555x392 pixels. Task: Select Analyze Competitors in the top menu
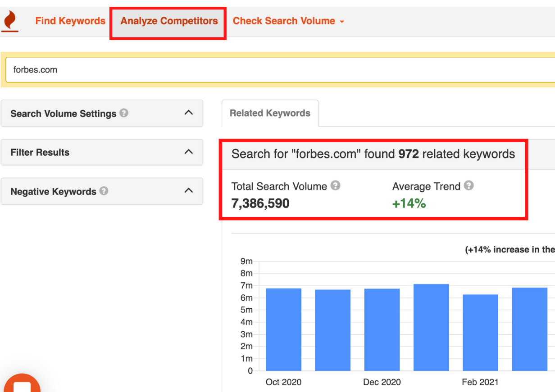[168, 21]
